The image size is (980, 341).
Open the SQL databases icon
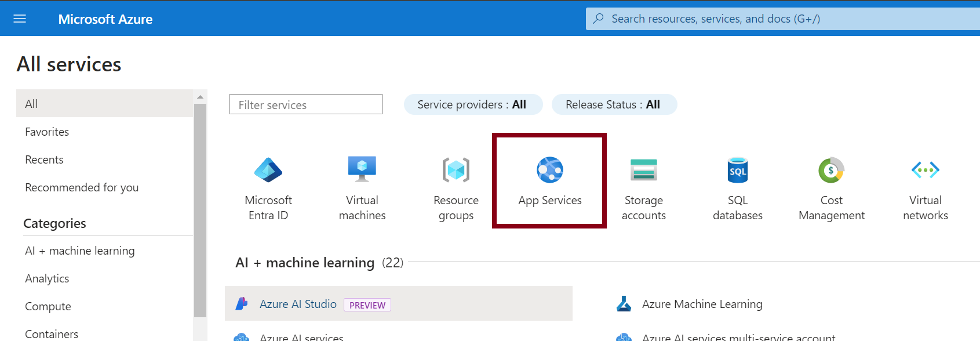[x=737, y=170]
